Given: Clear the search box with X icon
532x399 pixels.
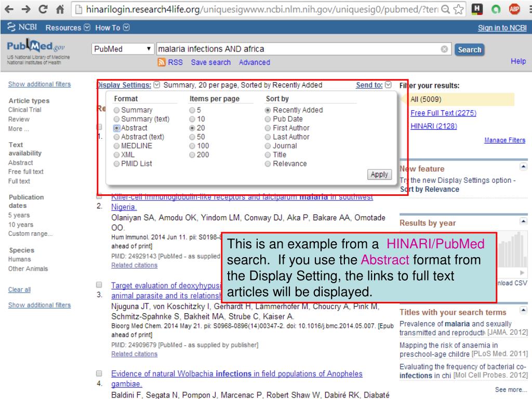Looking at the screenshot, I should [444, 49].
